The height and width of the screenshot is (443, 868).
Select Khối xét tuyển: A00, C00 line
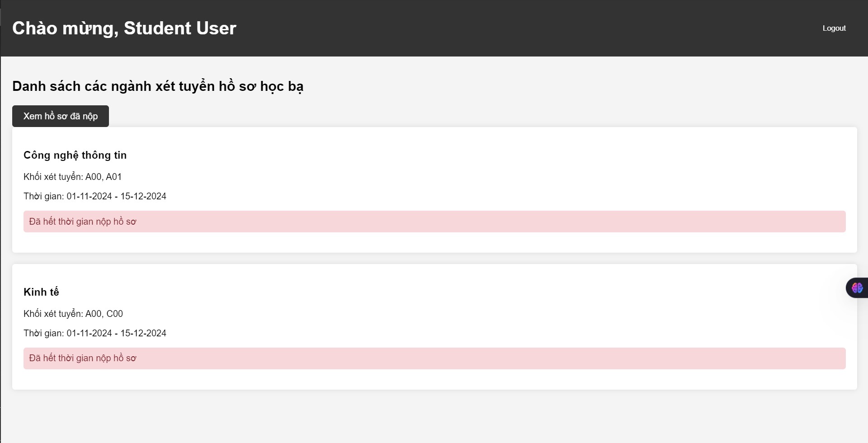73,314
